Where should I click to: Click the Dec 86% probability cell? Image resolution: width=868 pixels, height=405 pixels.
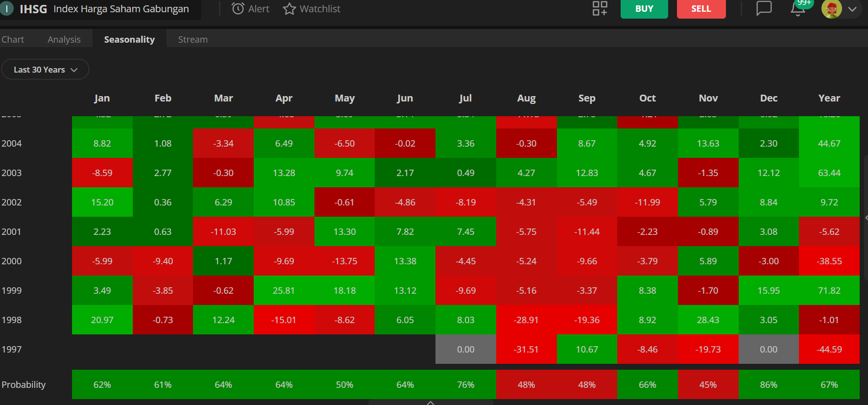tap(768, 384)
